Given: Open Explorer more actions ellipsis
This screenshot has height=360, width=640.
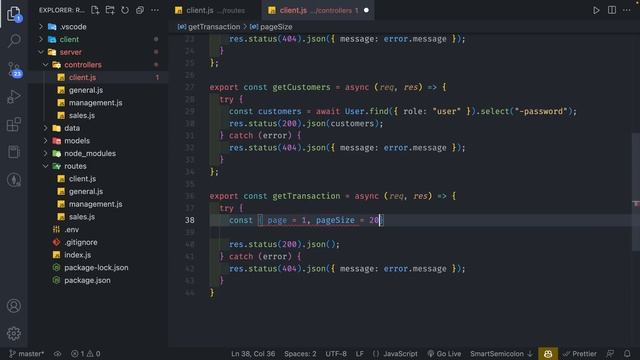Looking at the screenshot, I should [x=155, y=10].
